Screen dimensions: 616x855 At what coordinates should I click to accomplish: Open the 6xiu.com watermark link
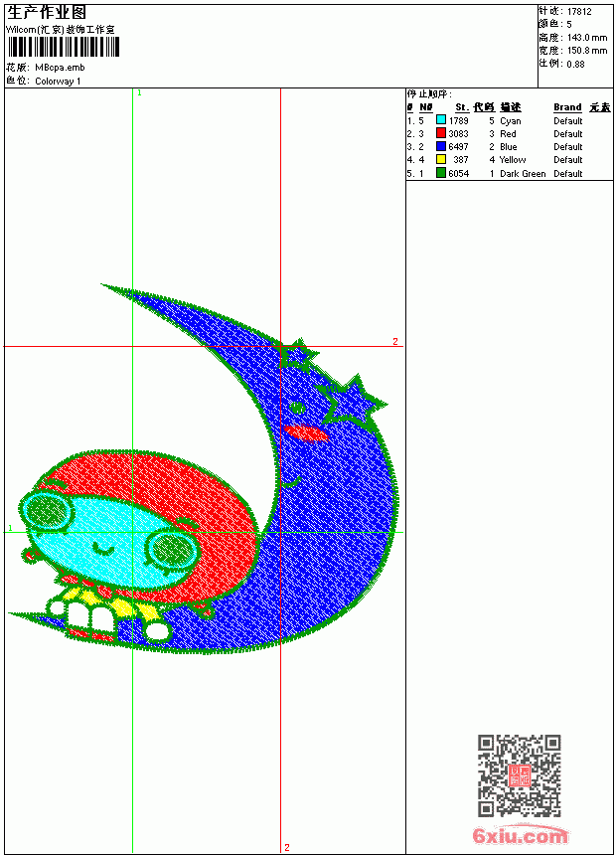(x=520, y=835)
